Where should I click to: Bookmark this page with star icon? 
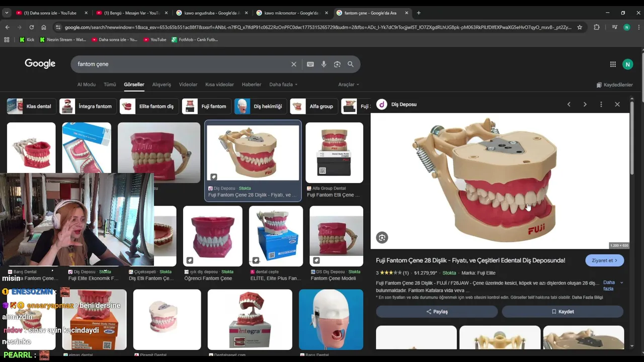point(580,27)
